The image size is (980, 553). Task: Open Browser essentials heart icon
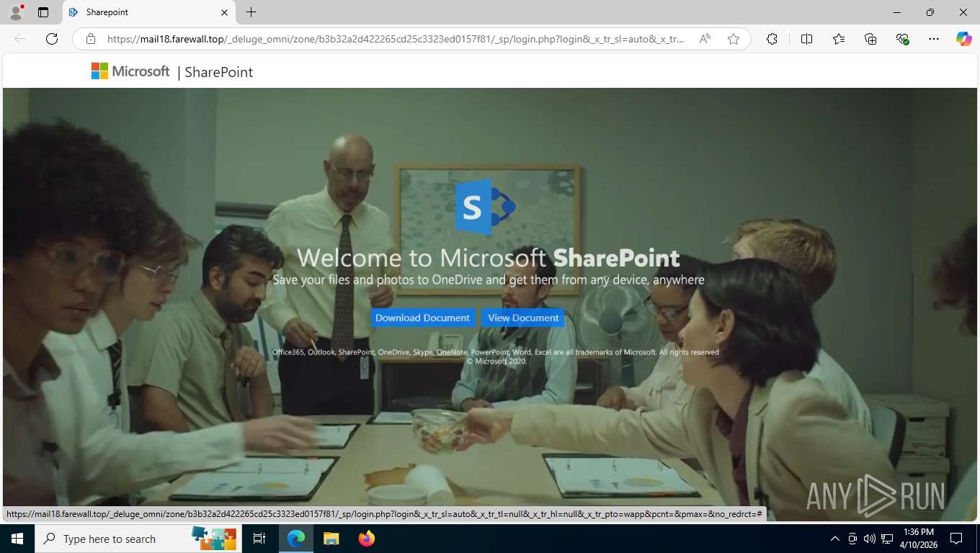[x=902, y=39]
